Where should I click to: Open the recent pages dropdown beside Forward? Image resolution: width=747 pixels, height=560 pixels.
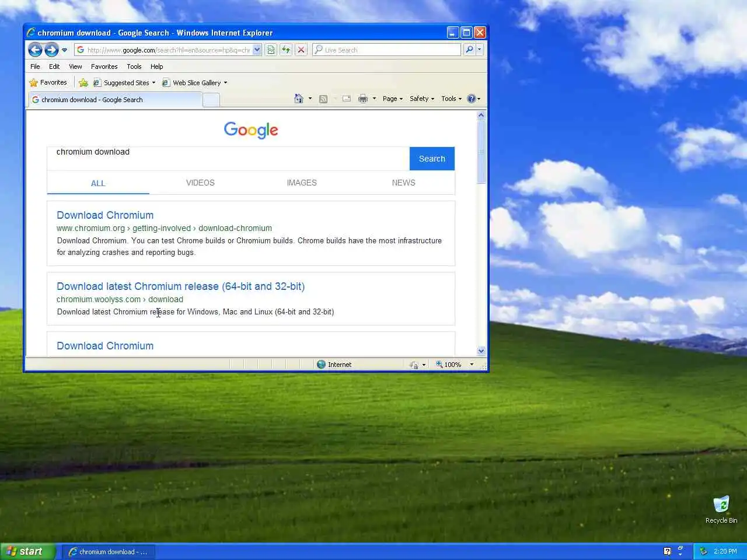[64, 50]
